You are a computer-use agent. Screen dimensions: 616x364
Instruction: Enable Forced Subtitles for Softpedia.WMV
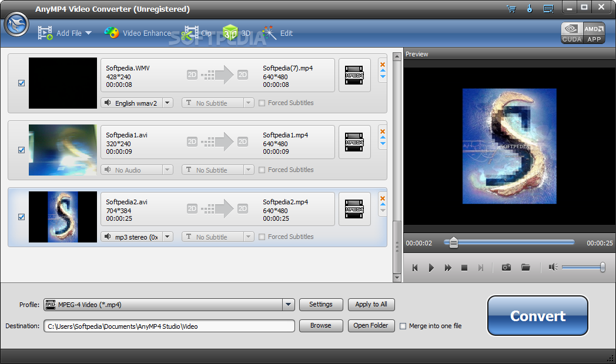(262, 103)
